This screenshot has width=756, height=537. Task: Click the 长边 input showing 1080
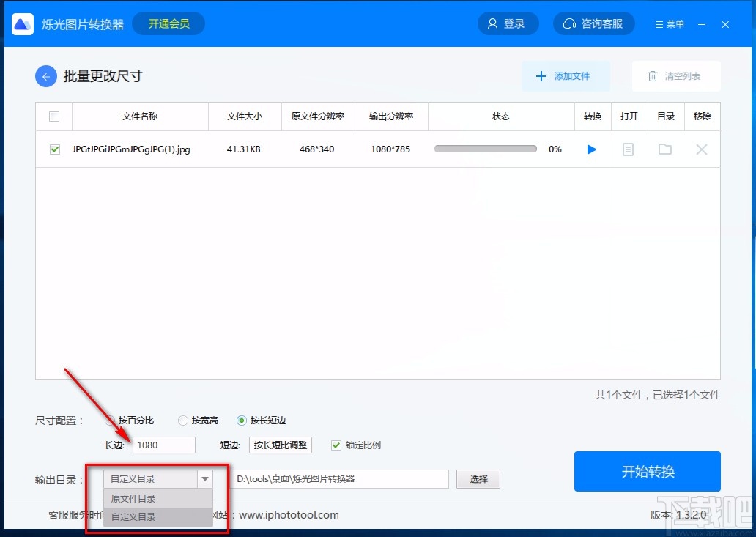[163, 445]
